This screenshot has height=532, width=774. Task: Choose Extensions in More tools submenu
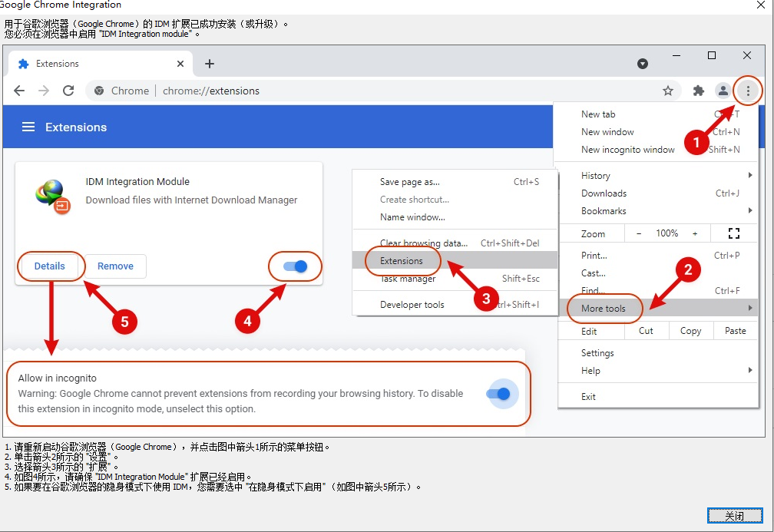tap(455, 260)
